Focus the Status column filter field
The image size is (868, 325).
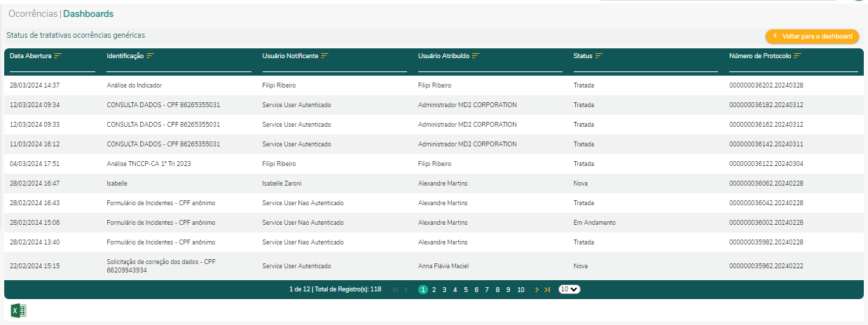pyautogui.click(x=645, y=67)
